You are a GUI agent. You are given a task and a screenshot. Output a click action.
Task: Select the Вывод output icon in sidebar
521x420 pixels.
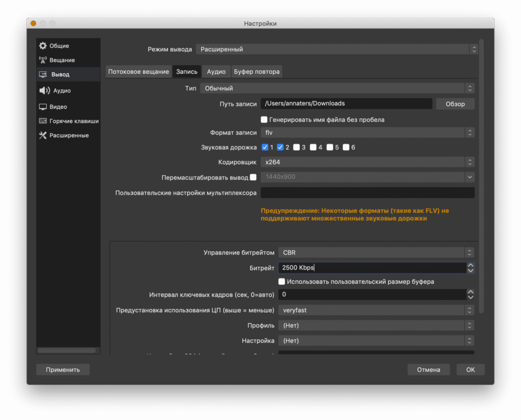click(x=43, y=74)
